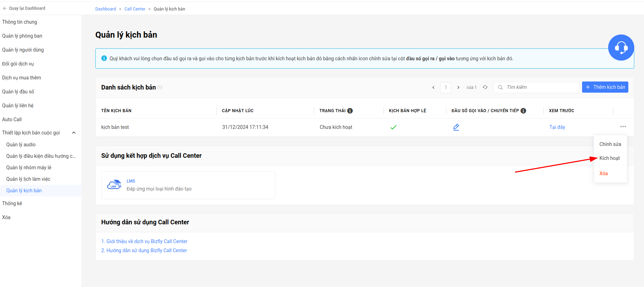
Task: Open Quản lý liên hệ in sidebar
Action: [18, 106]
